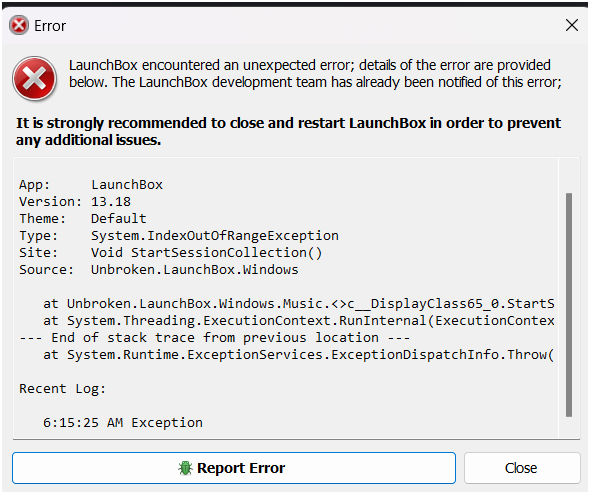This screenshot has height=494, width=590.
Task: Click the Unbroken.LaunchBox.Windows source line
Action: point(159,270)
